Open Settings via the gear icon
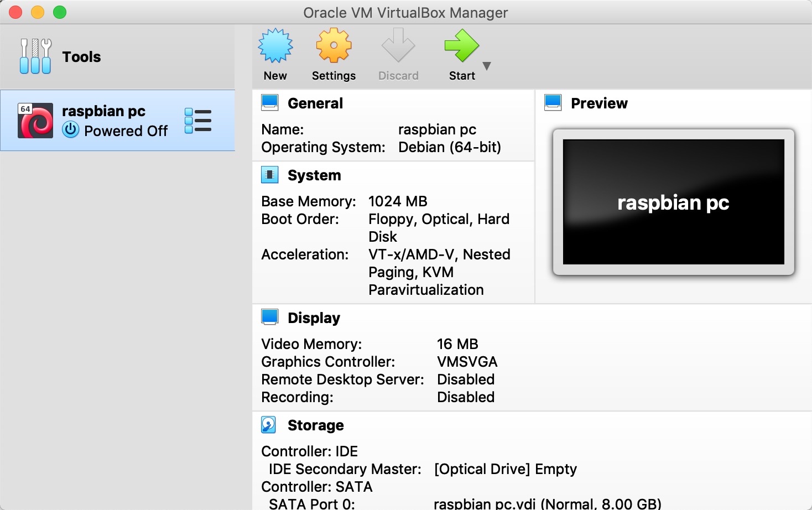The width and height of the screenshot is (812, 510). coord(334,45)
